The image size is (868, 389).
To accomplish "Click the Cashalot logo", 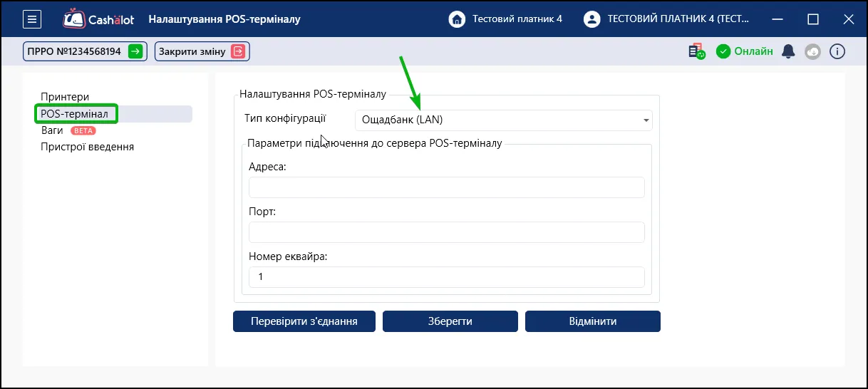I will 99,19.
